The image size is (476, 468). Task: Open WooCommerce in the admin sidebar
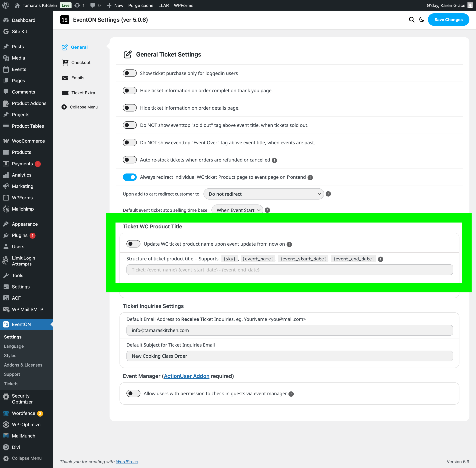coord(28,141)
